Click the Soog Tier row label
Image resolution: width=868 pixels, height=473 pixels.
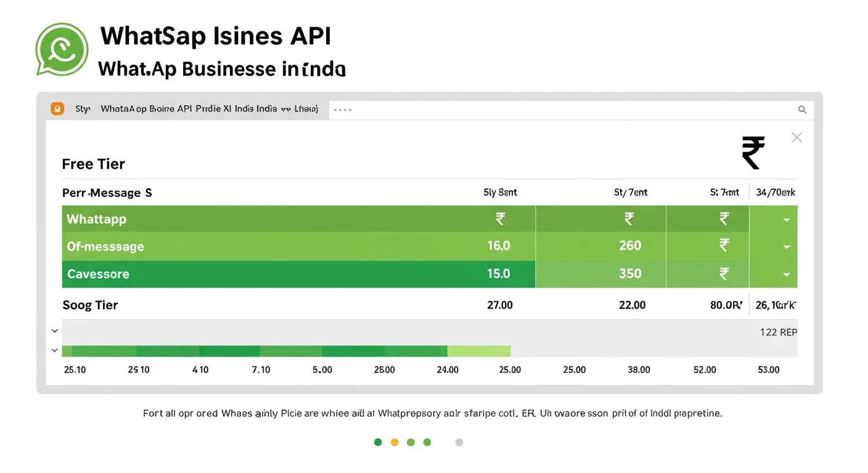(x=90, y=305)
